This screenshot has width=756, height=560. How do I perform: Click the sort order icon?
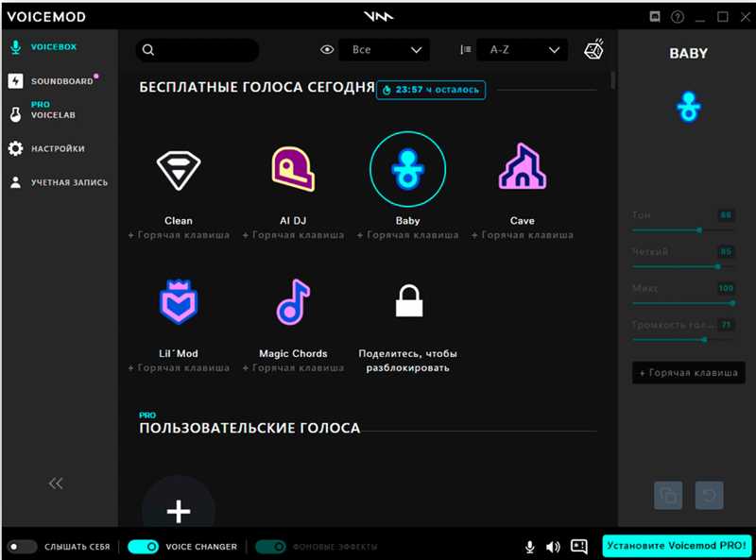click(x=465, y=50)
